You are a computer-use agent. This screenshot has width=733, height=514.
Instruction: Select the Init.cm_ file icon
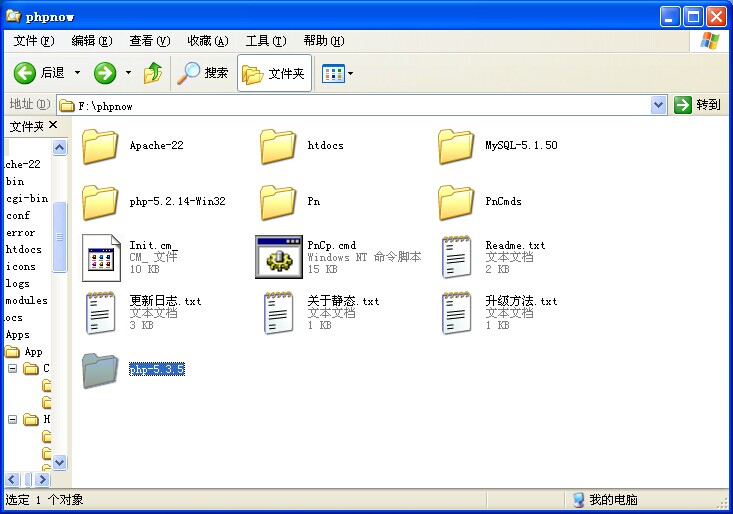[100, 257]
